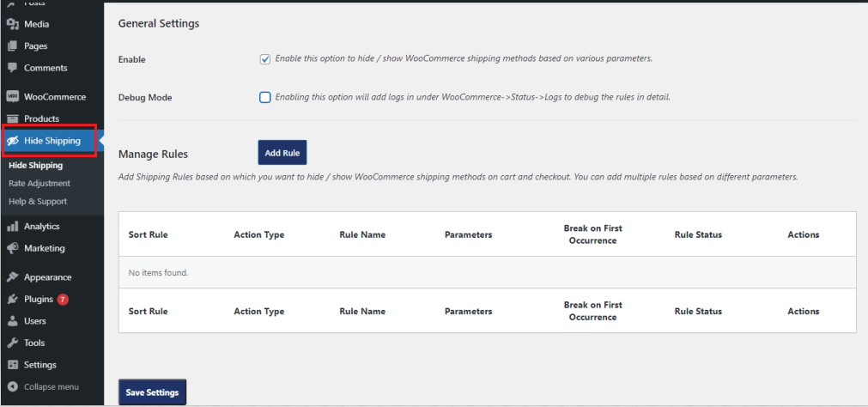Click the Marketing megaphone icon

click(x=13, y=248)
